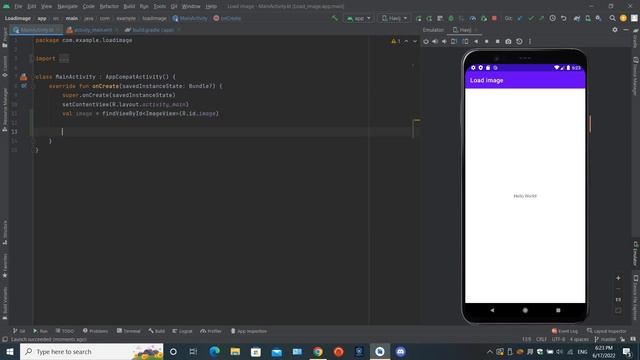Screen dimensions: 640x360
Task: Click the Loadimage project breadcrumb
Action: tap(18, 18)
